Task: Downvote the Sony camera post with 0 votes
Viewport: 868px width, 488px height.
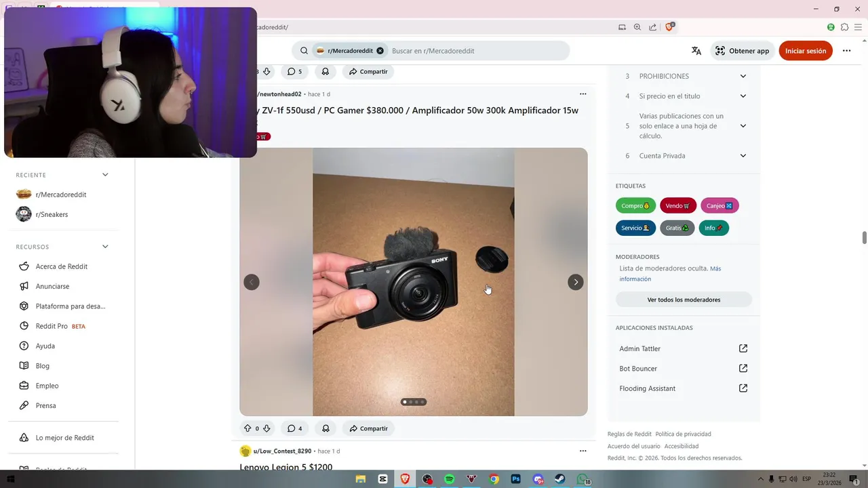Action: [267, 428]
